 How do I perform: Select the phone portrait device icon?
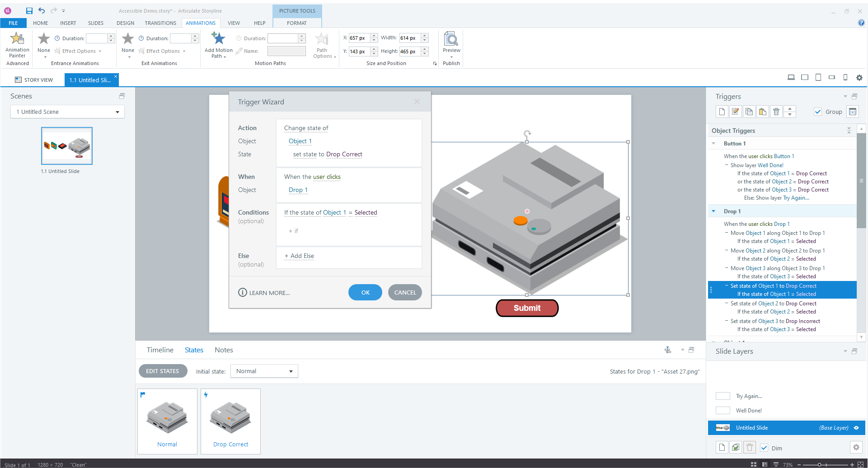tap(845, 78)
